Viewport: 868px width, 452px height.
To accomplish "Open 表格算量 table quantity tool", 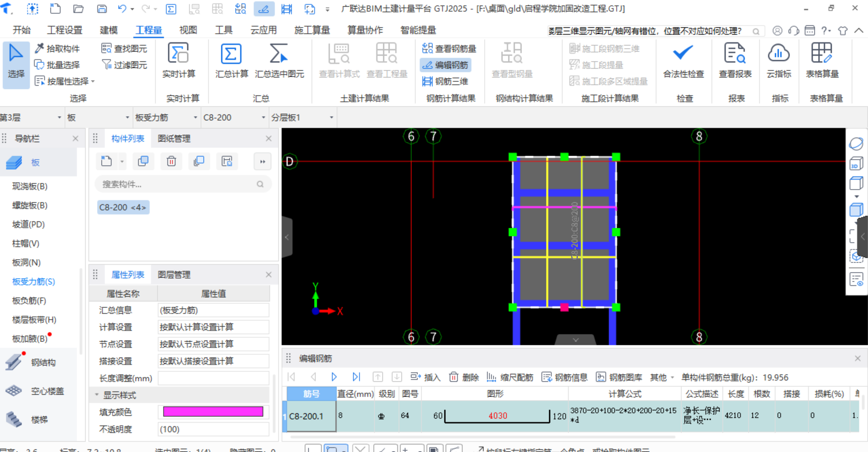I will click(822, 61).
